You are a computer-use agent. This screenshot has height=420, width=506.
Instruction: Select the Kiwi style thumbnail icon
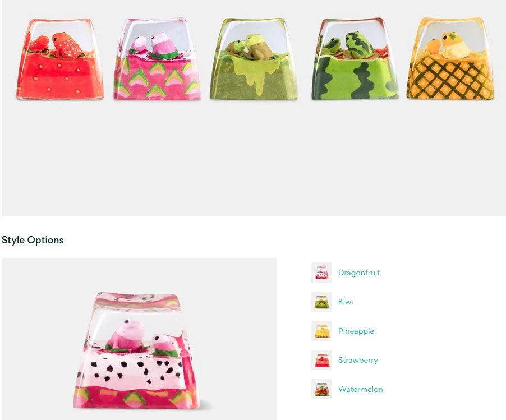(321, 302)
